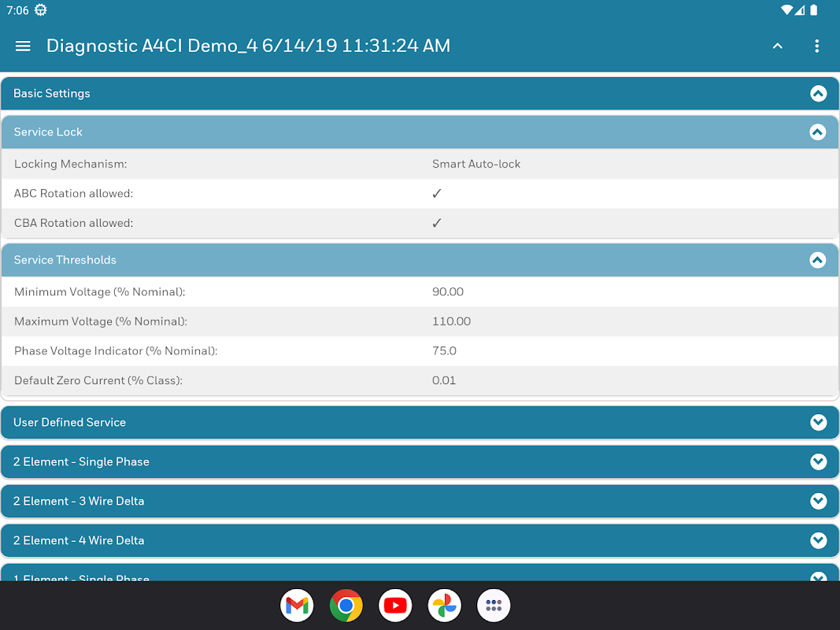Image resolution: width=840 pixels, height=630 pixels.
Task: Tap the User Defined Service header label
Action: [69, 423]
